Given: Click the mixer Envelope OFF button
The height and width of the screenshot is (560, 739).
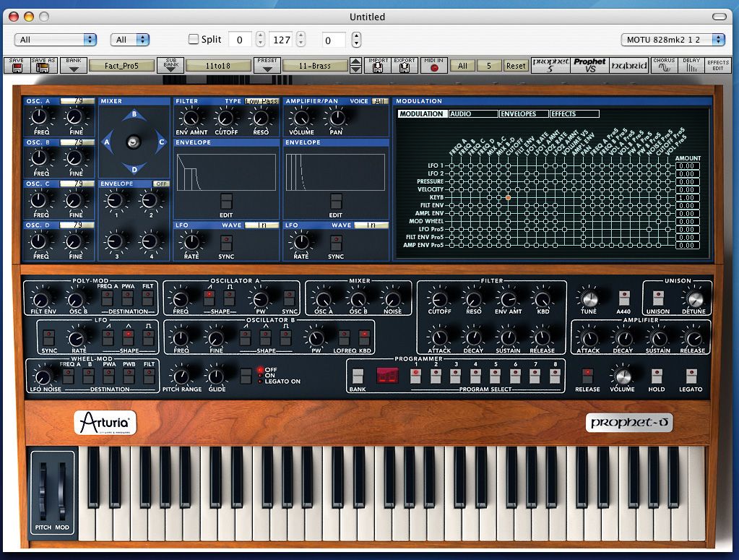Looking at the screenshot, I should pyautogui.click(x=161, y=184).
